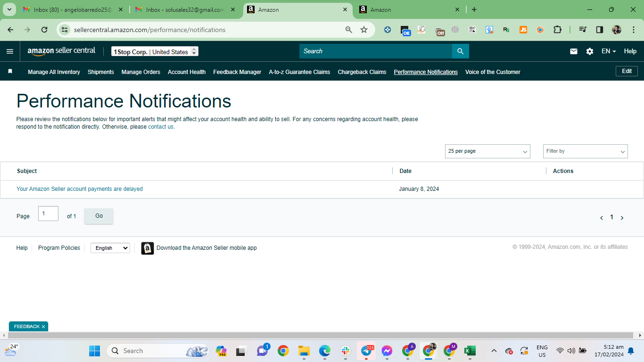Expand the 1Stop Corp. United States account switcher

click(x=155, y=51)
